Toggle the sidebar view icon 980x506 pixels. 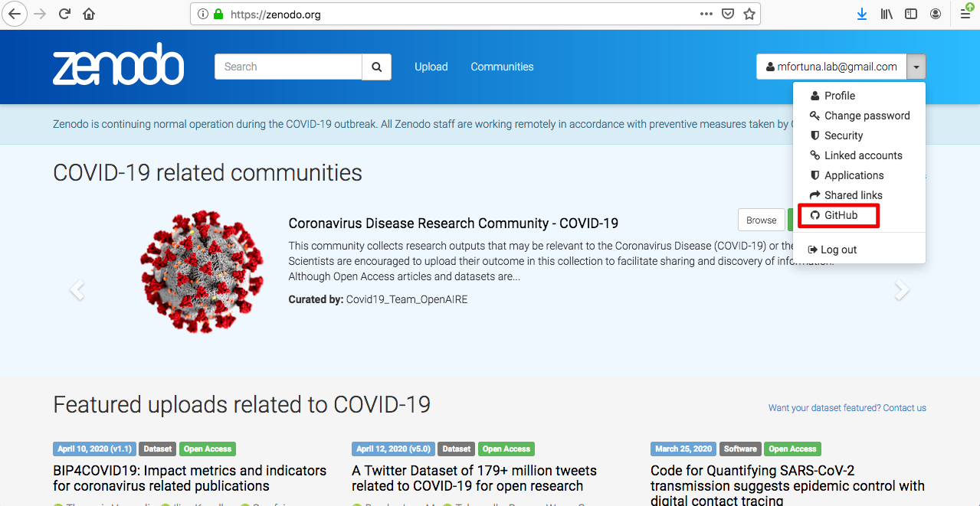point(911,14)
